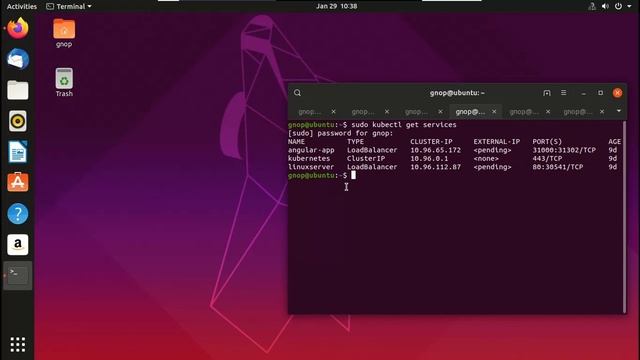Screen dimensions: 640x360
Task: Expand the terminal tab list dropdown
Action: tap(619, 111)
